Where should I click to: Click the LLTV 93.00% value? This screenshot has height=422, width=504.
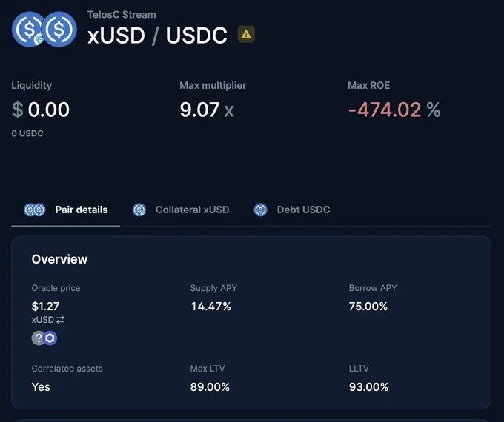click(x=368, y=386)
